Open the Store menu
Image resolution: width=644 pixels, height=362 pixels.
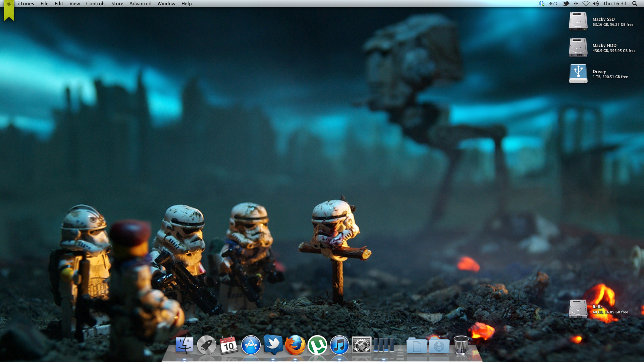click(117, 4)
